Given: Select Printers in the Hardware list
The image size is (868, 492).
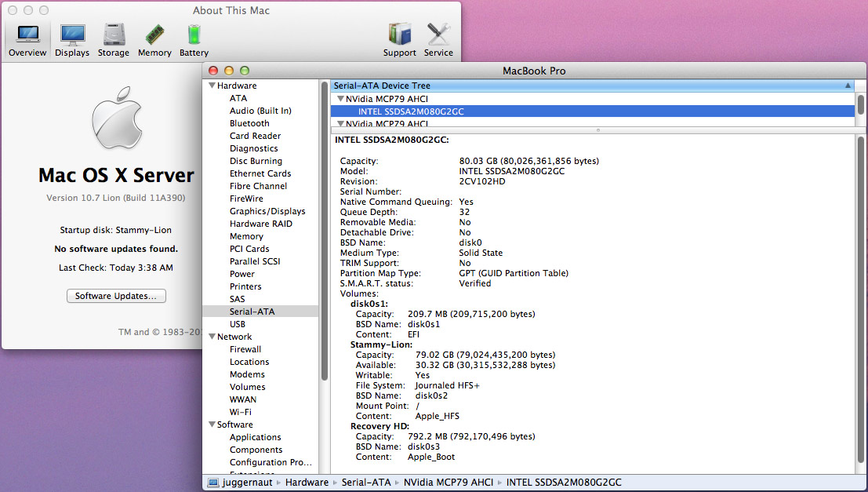Looking at the screenshot, I should (245, 286).
